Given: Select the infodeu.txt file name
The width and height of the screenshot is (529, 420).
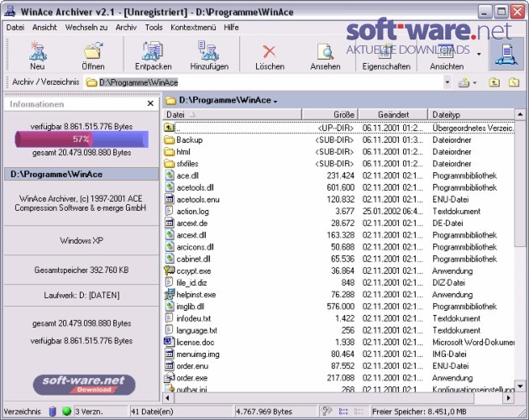Looking at the screenshot, I should pyautogui.click(x=194, y=318).
